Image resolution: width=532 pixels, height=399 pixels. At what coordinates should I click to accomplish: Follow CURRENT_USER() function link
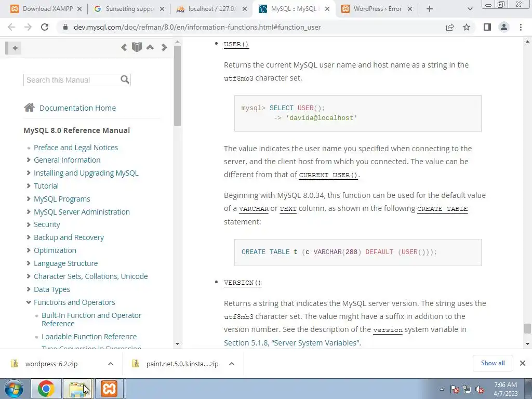click(x=328, y=175)
